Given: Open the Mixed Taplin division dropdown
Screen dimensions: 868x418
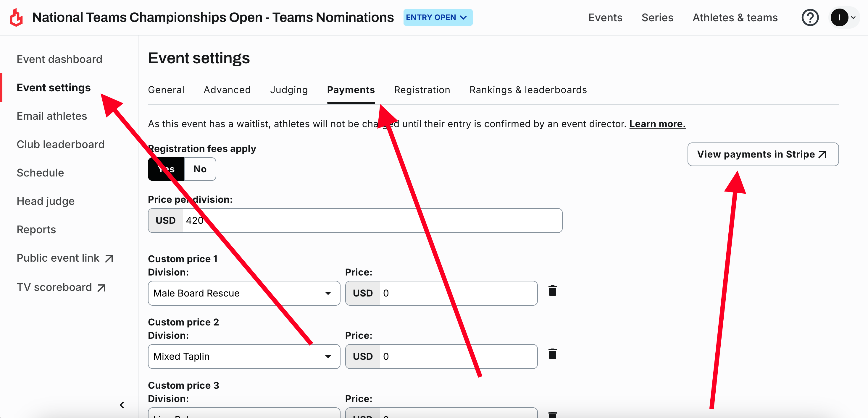Looking at the screenshot, I should pos(244,357).
